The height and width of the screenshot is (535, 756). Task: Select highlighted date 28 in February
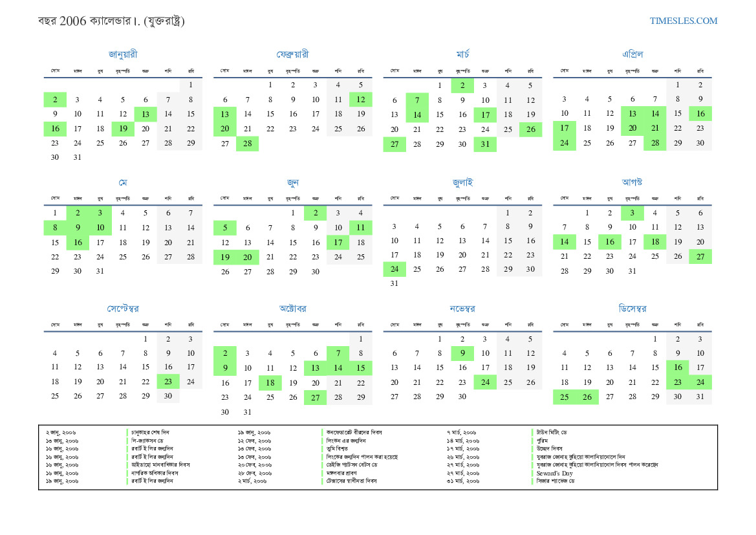247,144
